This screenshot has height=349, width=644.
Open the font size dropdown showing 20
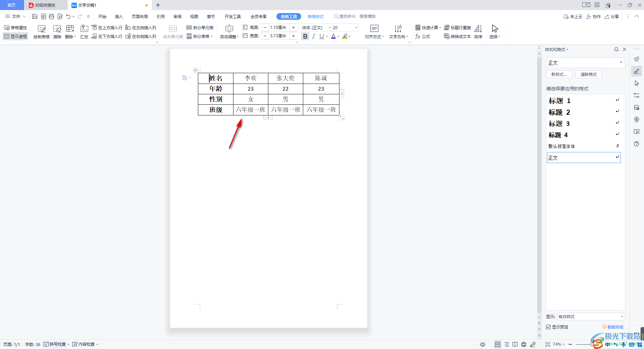[356, 28]
